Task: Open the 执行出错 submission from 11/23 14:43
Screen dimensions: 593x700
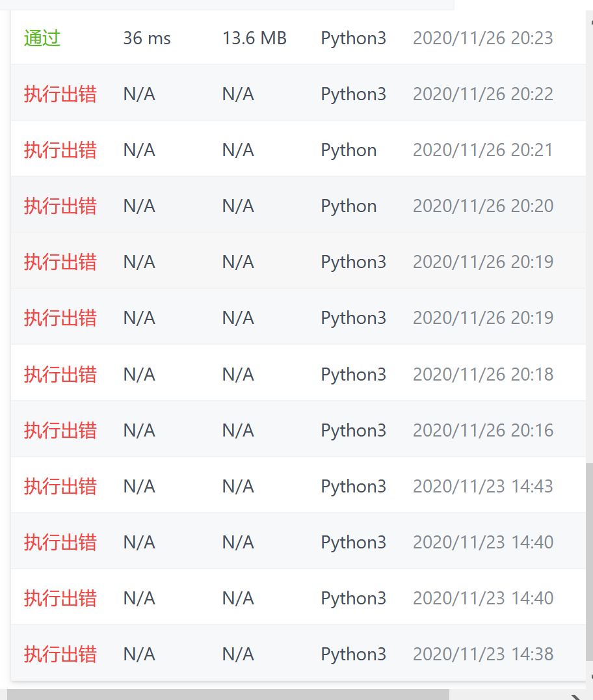Action: (60, 486)
